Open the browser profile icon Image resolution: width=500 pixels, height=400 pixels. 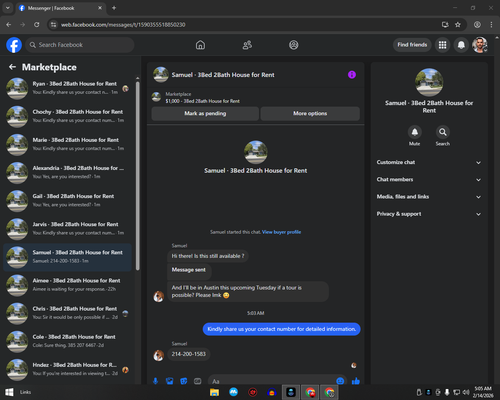[477, 25]
